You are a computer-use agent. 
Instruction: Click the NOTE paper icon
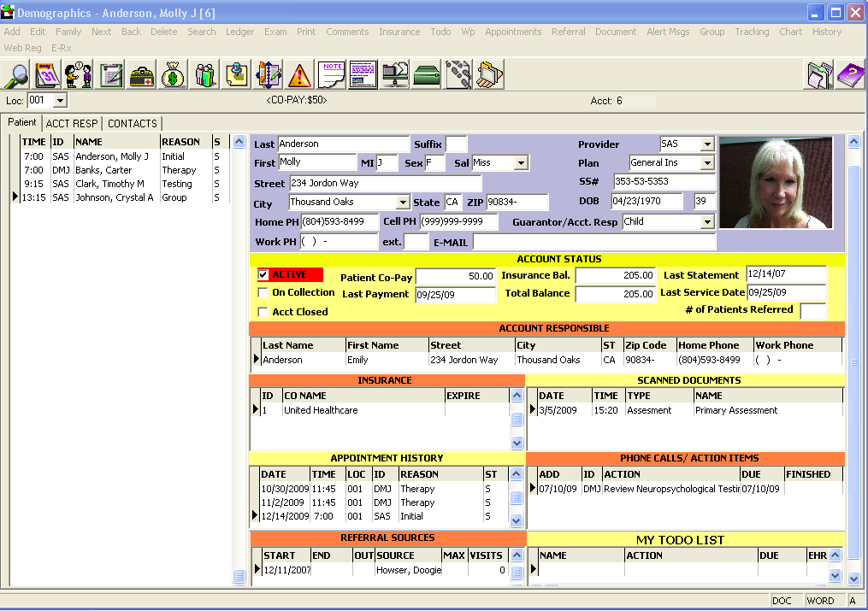(x=331, y=75)
